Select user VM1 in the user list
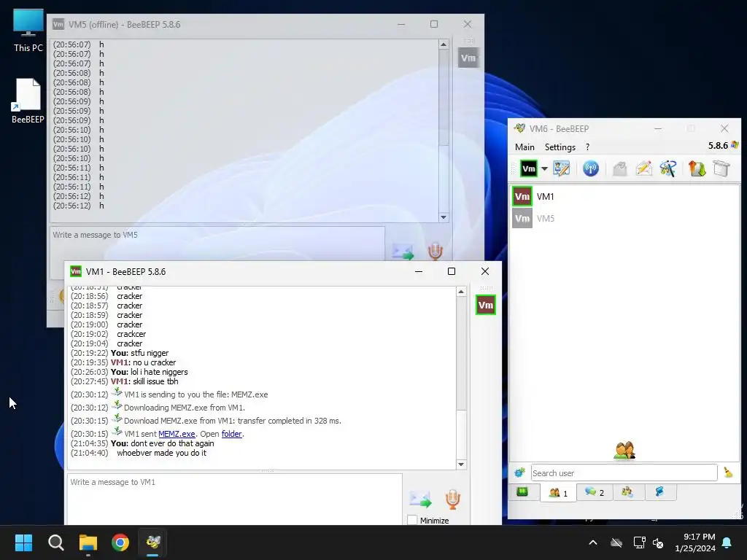Image resolution: width=747 pixels, height=560 pixels. pos(624,197)
